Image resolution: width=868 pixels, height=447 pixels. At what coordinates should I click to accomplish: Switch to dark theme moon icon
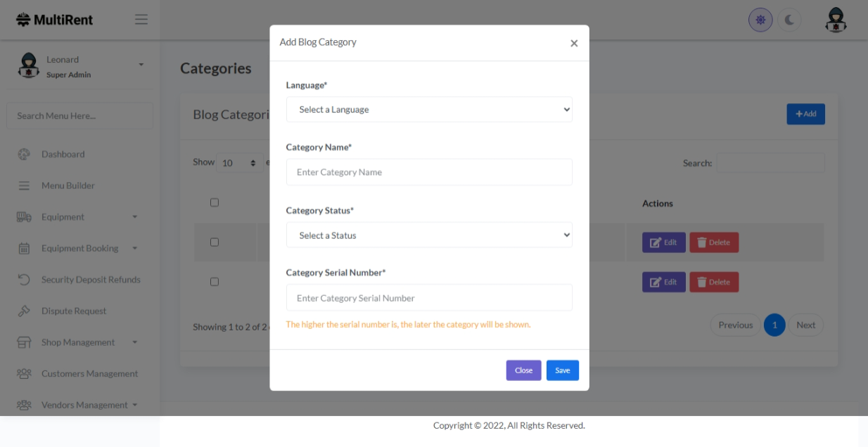[789, 20]
